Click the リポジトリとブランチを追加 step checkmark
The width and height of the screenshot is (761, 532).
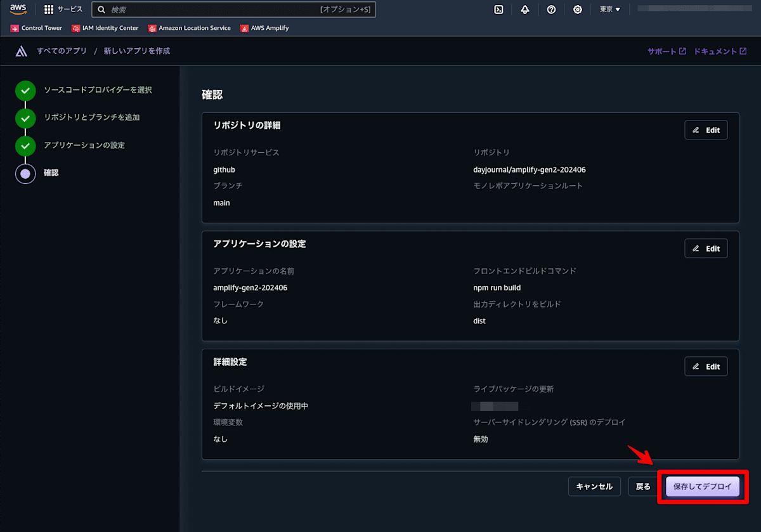pos(25,118)
